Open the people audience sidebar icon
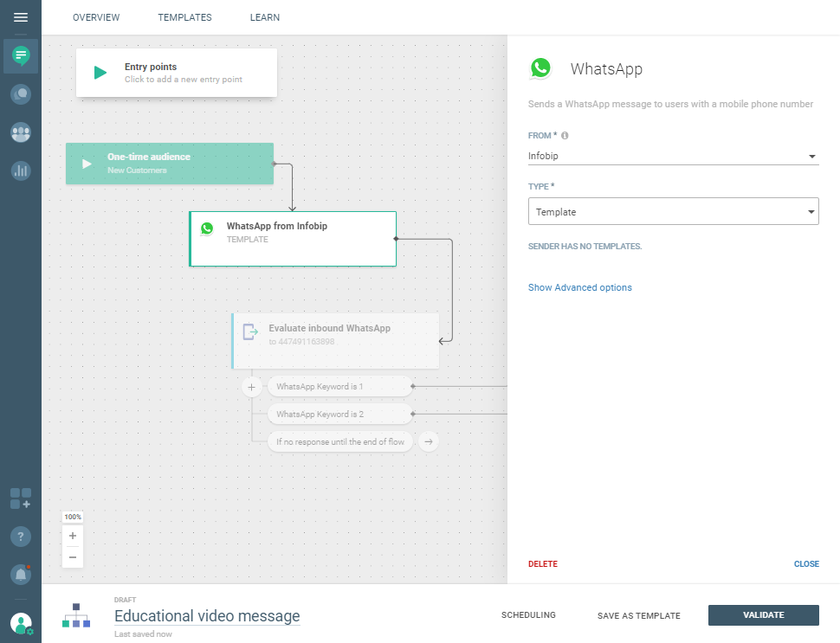Screen dimensions: 840x643 tap(21, 132)
